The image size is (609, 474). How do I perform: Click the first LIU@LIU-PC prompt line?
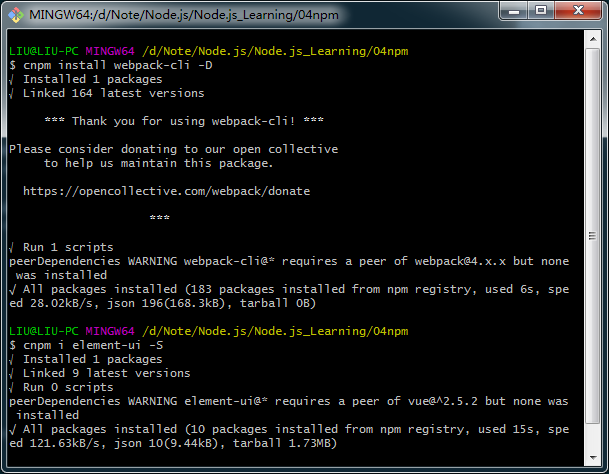coord(209,51)
